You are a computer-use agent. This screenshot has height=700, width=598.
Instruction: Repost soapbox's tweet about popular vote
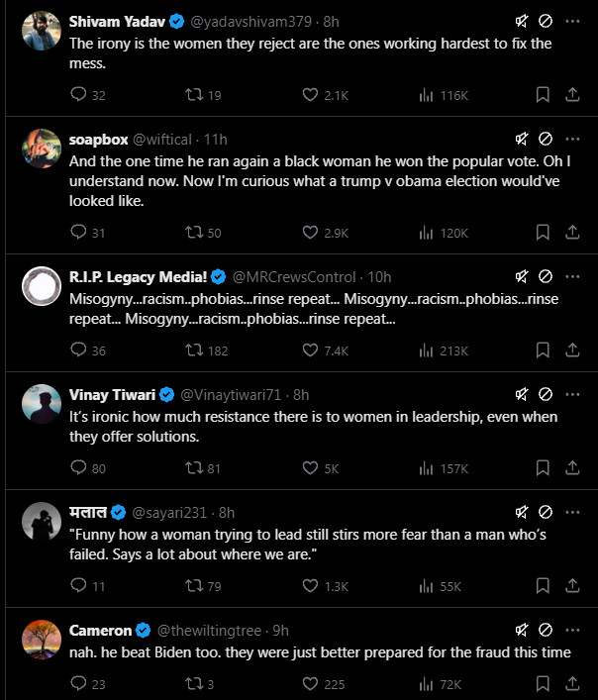click(195, 232)
